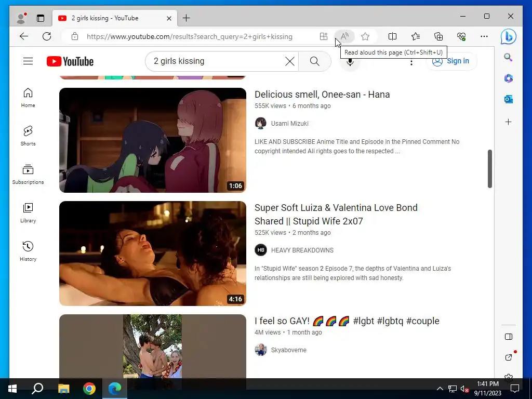This screenshot has width=532, height=399.
Task: Click the Sign in button
Action: point(451,61)
